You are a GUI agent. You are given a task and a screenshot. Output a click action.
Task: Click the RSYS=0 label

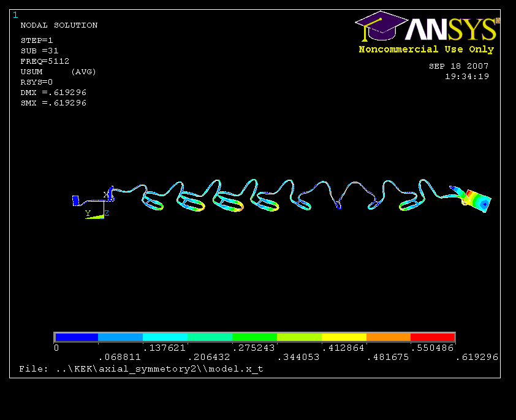(37, 82)
